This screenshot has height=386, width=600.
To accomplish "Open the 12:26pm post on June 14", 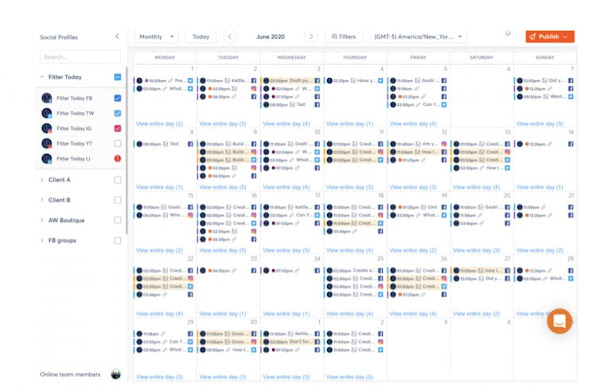I will pyautogui.click(x=544, y=144).
